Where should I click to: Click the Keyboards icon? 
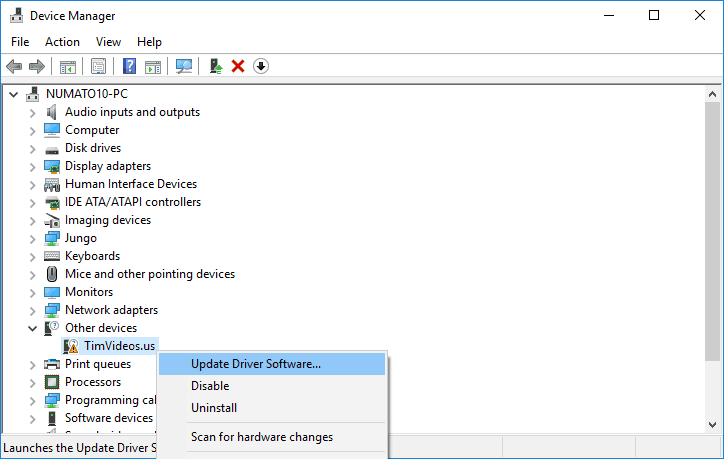52,256
